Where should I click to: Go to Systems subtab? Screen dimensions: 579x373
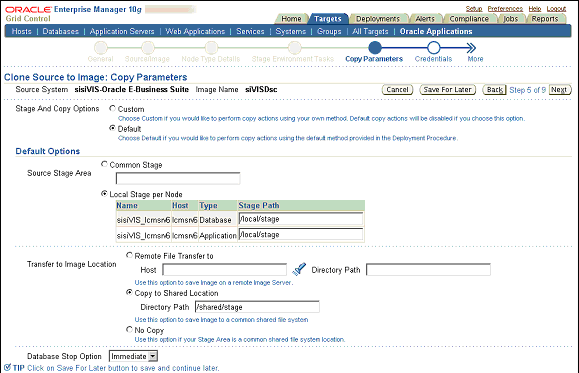pos(291,31)
